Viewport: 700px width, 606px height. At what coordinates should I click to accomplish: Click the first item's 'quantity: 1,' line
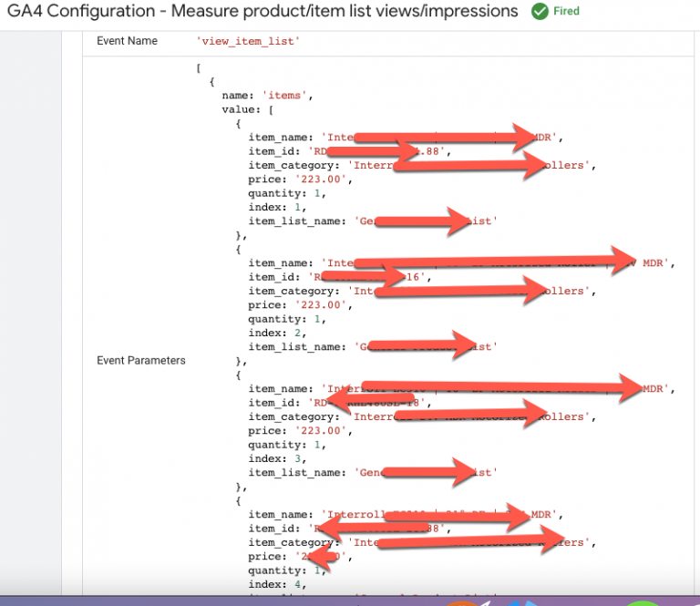(x=286, y=193)
